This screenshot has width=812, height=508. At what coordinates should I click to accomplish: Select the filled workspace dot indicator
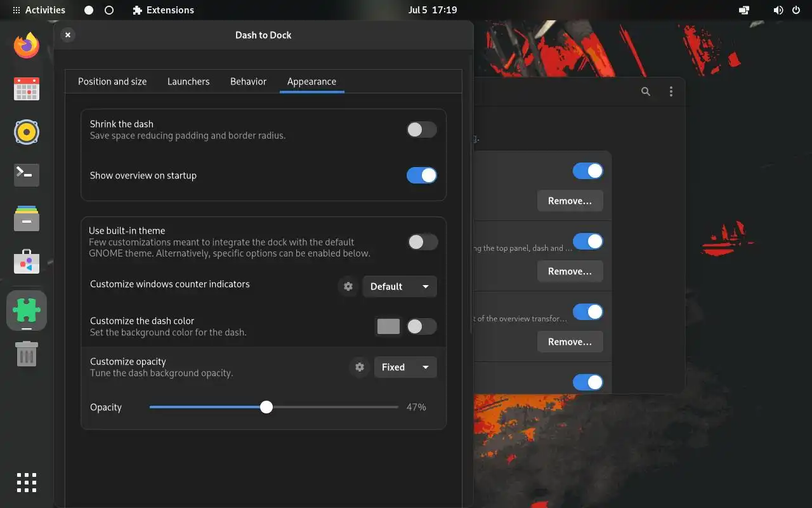[x=89, y=10]
